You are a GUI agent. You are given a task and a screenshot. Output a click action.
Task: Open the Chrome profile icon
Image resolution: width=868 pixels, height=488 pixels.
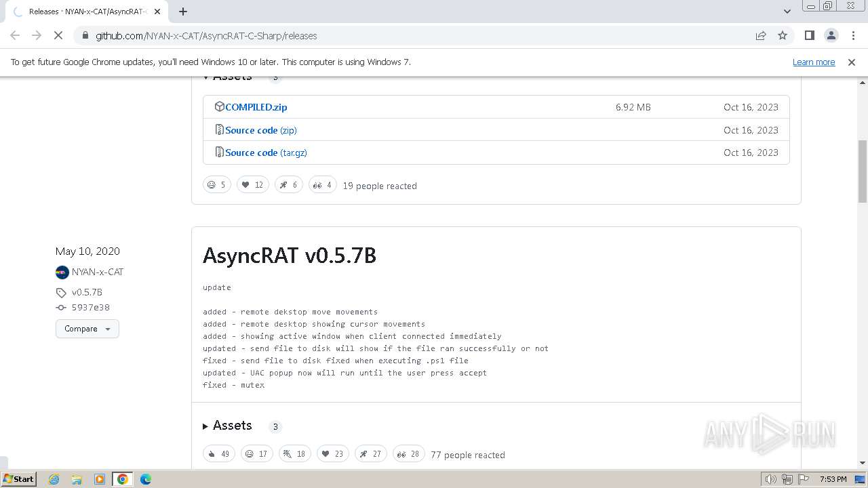click(x=831, y=35)
